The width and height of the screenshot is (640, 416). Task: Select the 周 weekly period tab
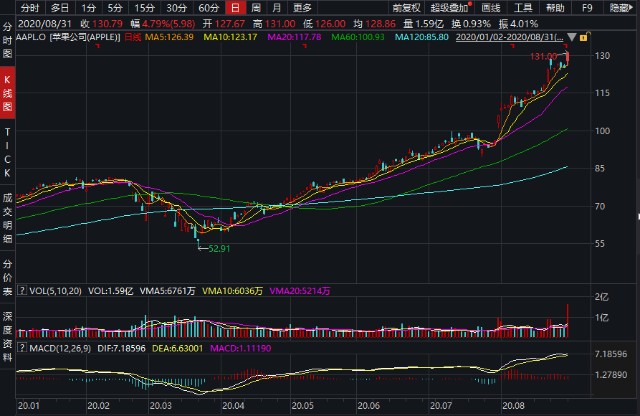point(258,7)
